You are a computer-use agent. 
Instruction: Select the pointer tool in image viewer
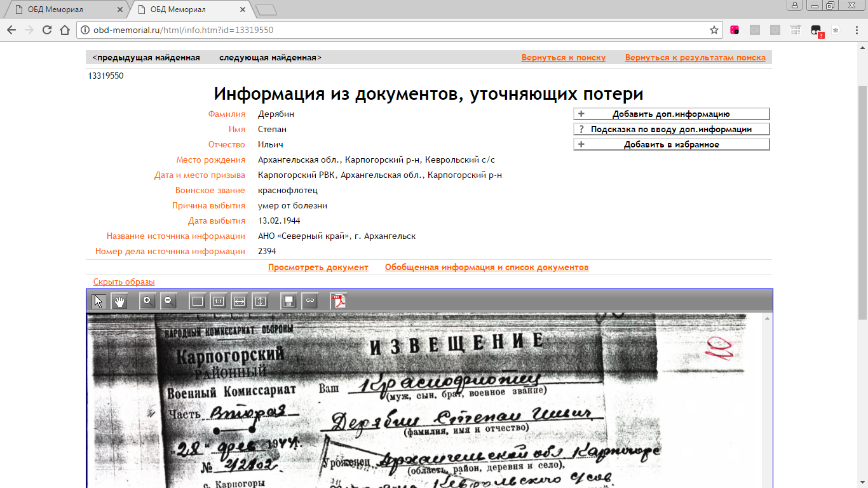click(x=98, y=301)
